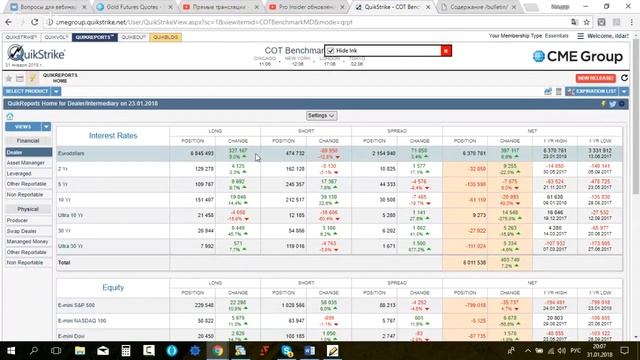Click the browser back arrow
Viewport: 640px width, 360px height.
pyautogui.click(x=9, y=22)
